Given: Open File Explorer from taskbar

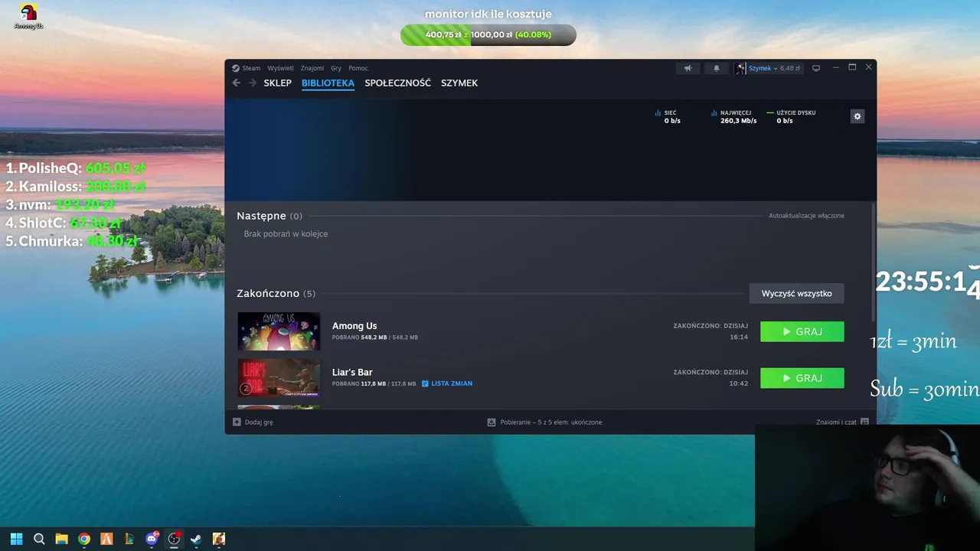Looking at the screenshot, I should pyautogui.click(x=61, y=539).
